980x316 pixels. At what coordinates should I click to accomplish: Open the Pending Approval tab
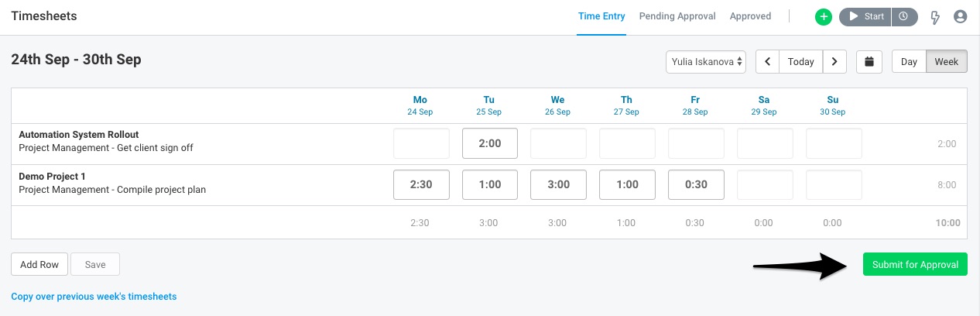(677, 16)
